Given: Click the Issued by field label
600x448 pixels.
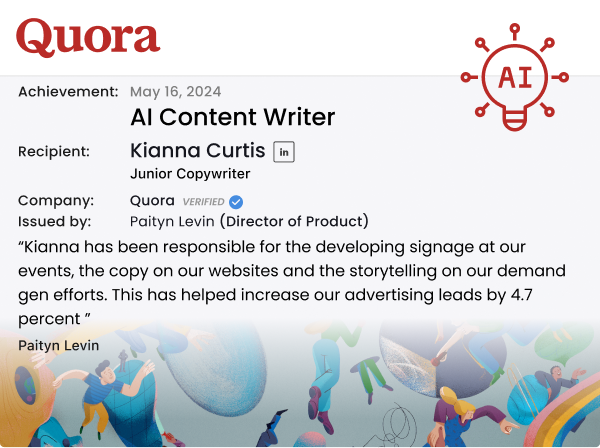Looking at the screenshot, I should tap(55, 221).
